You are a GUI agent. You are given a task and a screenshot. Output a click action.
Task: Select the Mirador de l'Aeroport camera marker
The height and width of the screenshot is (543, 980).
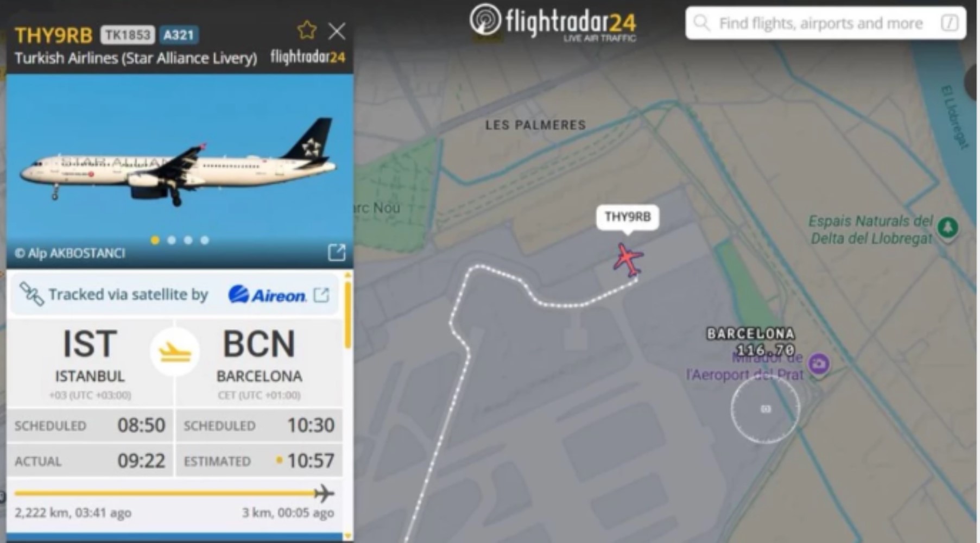pos(819,364)
